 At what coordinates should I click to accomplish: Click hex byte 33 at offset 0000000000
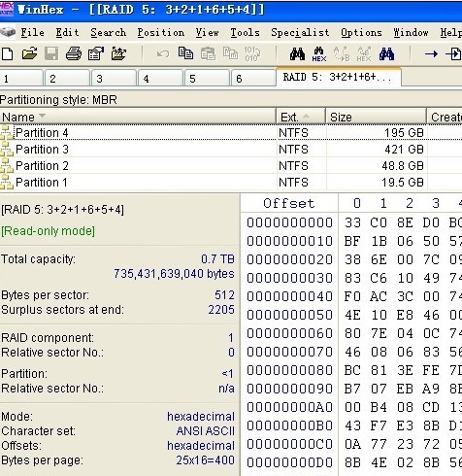click(352, 222)
